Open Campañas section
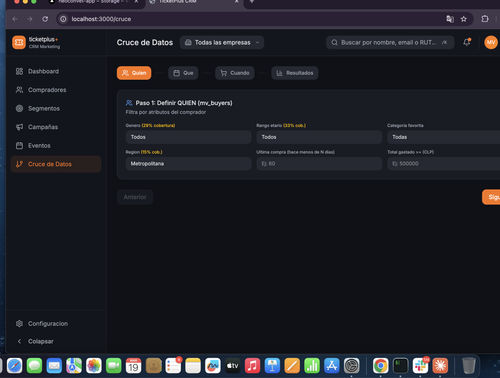 pos(43,127)
